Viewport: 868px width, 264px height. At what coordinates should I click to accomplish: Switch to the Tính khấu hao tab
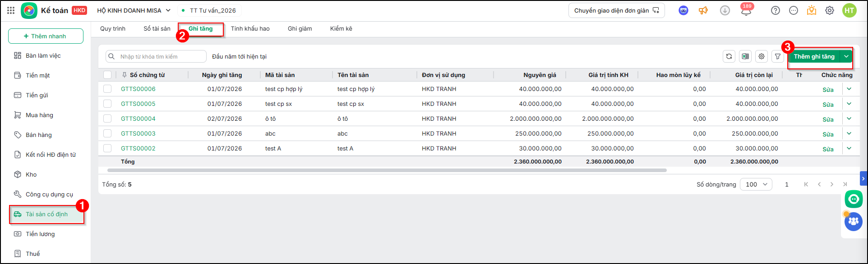(250, 28)
